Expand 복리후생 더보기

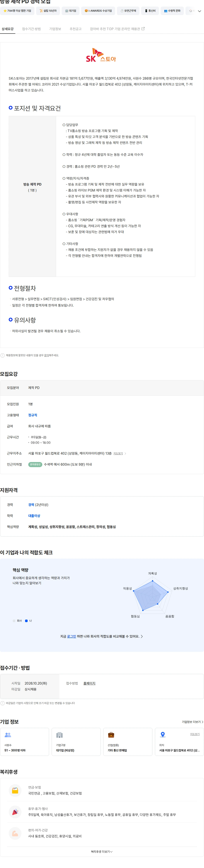(x=102, y=852)
